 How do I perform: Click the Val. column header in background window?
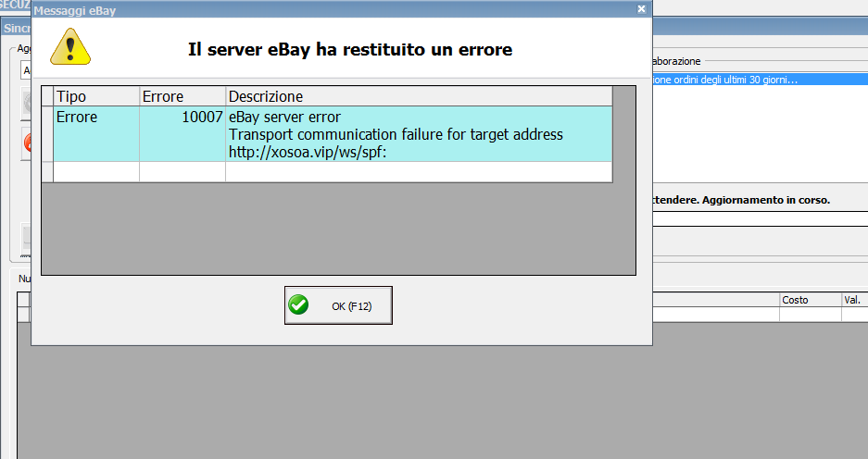[x=855, y=300]
